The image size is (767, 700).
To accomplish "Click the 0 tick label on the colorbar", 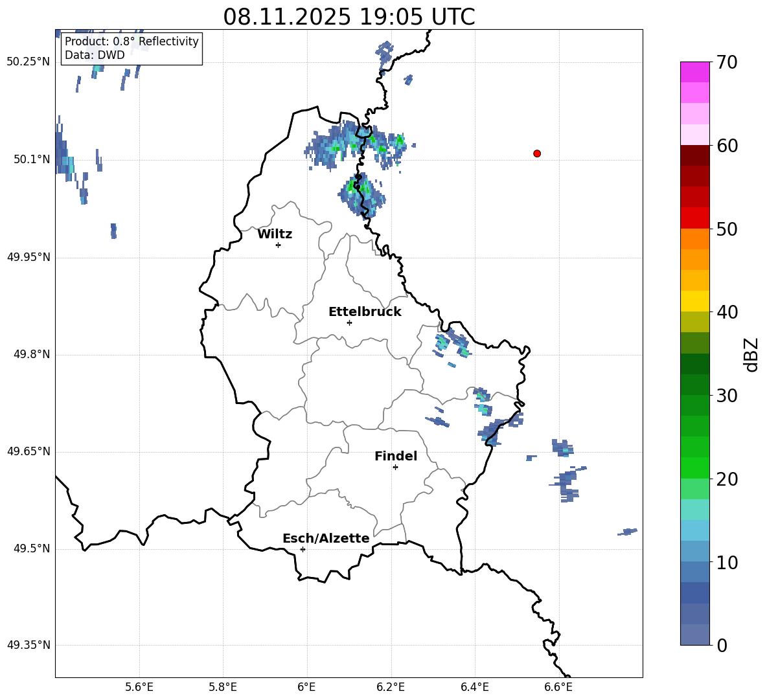I will [722, 645].
